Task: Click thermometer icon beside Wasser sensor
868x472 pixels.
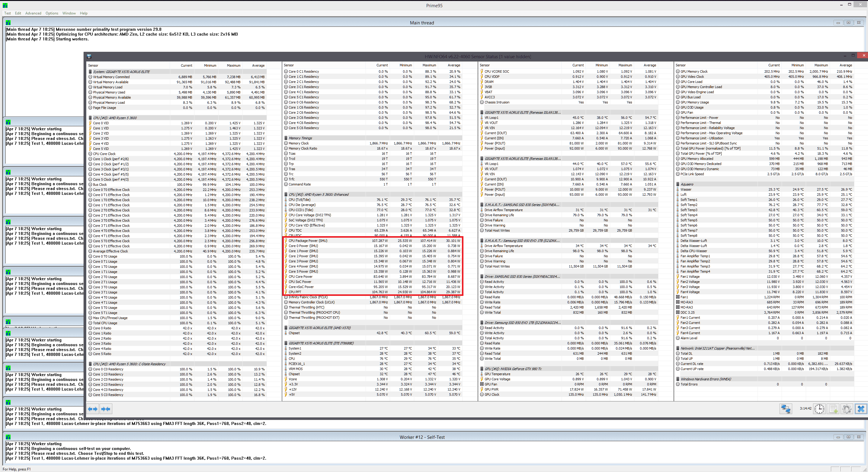Action: 677,189
